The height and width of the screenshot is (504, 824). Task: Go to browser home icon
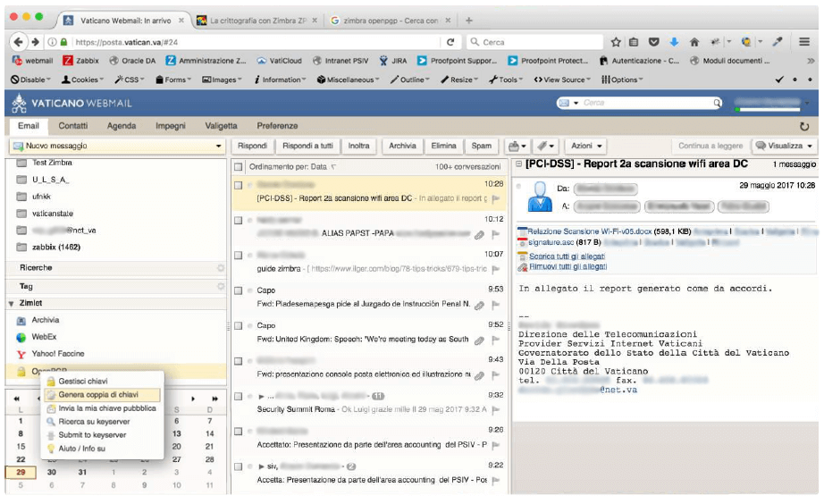694,42
